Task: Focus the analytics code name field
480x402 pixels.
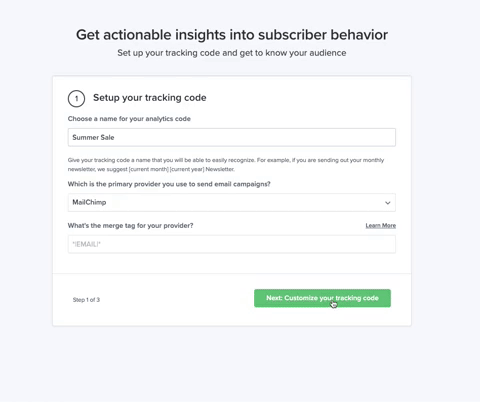Action: (x=232, y=137)
